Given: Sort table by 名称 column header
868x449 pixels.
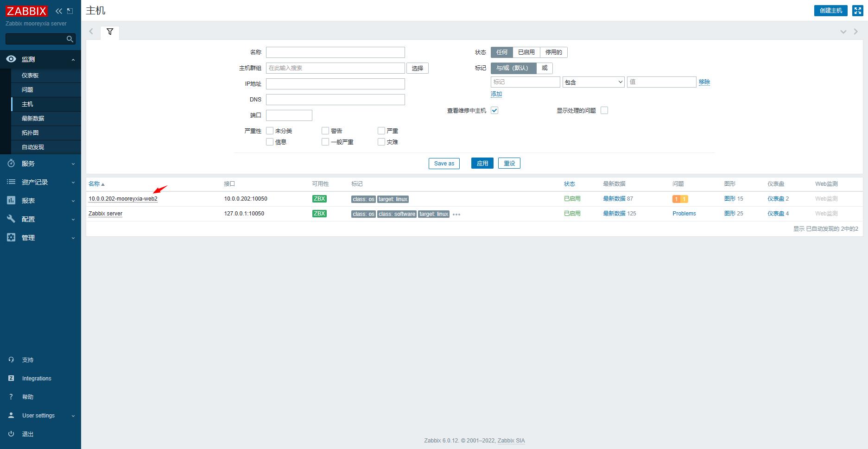Looking at the screenshot, I should pos(96,184).
